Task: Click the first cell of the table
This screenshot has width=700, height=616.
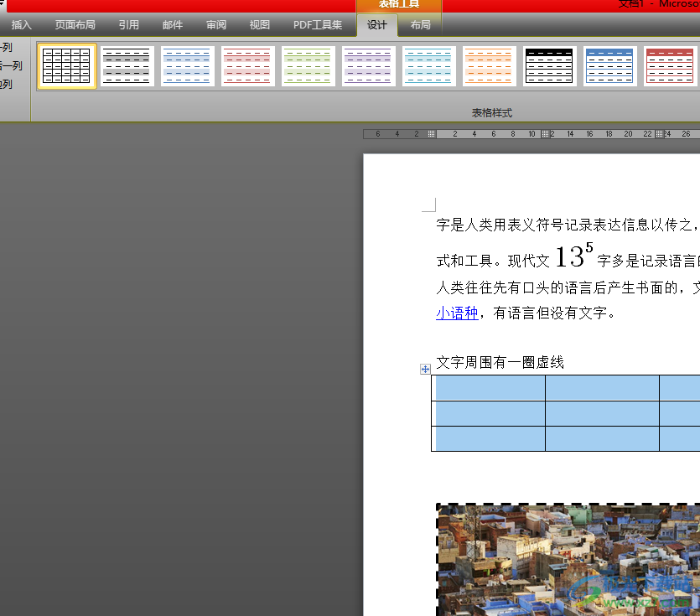Action: (x=489, y=387)
